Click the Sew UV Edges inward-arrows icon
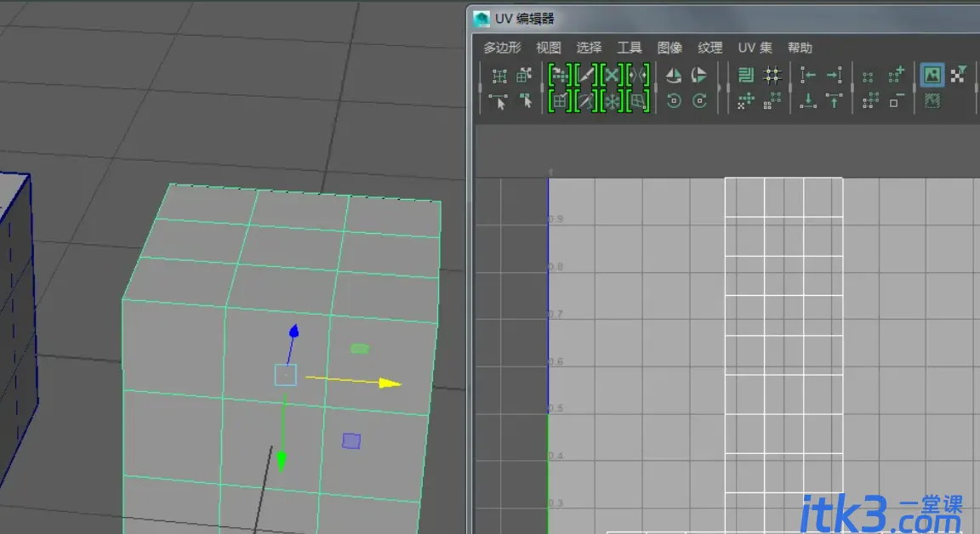Screen dimensions: 980x534 638,76
